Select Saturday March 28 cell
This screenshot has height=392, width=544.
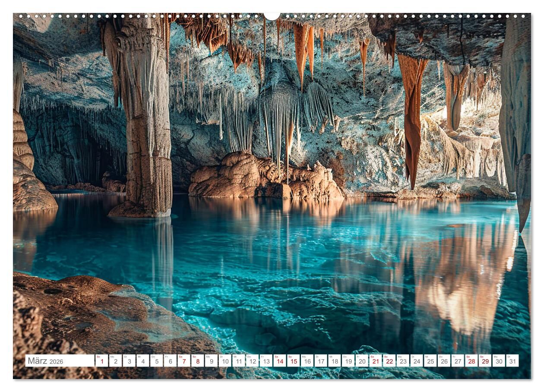[471, 361]
